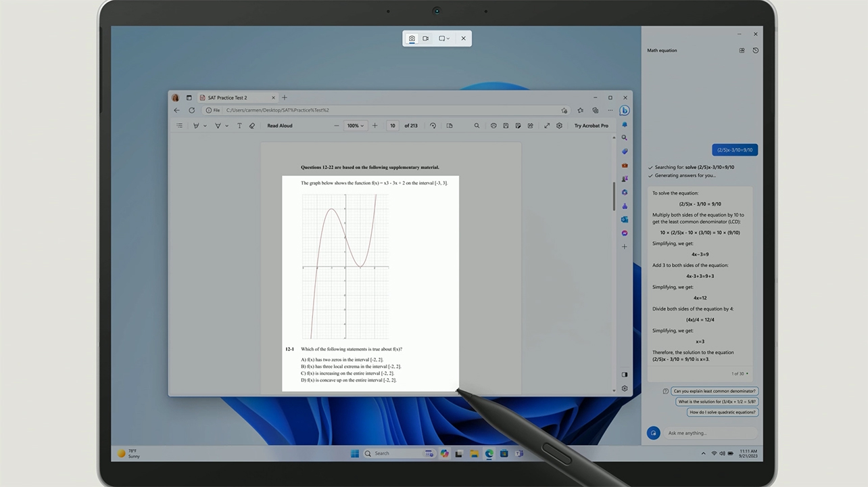Viewport: 868px width, 487px height.
Task: Open a new Edge tab
Action: coord(285,97)
